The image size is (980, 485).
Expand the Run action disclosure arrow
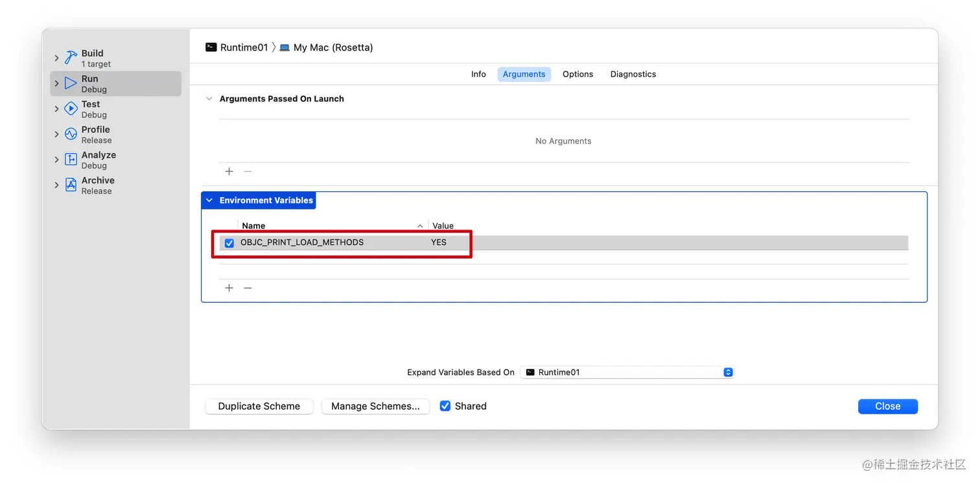[x=57, y=84]
